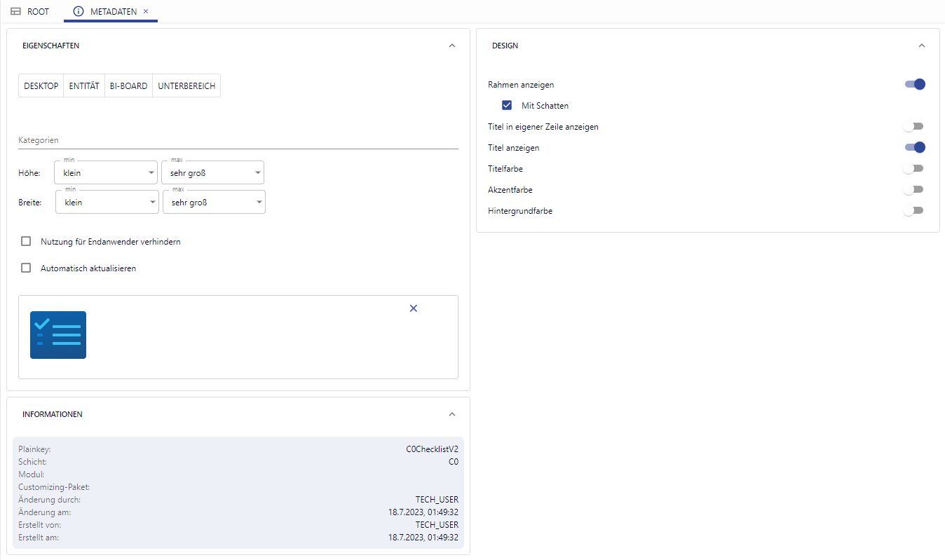Image resolution: width=945 pixels, height=560 pixels.
Task: Select the BI-BOARD button
Action: 128,86
